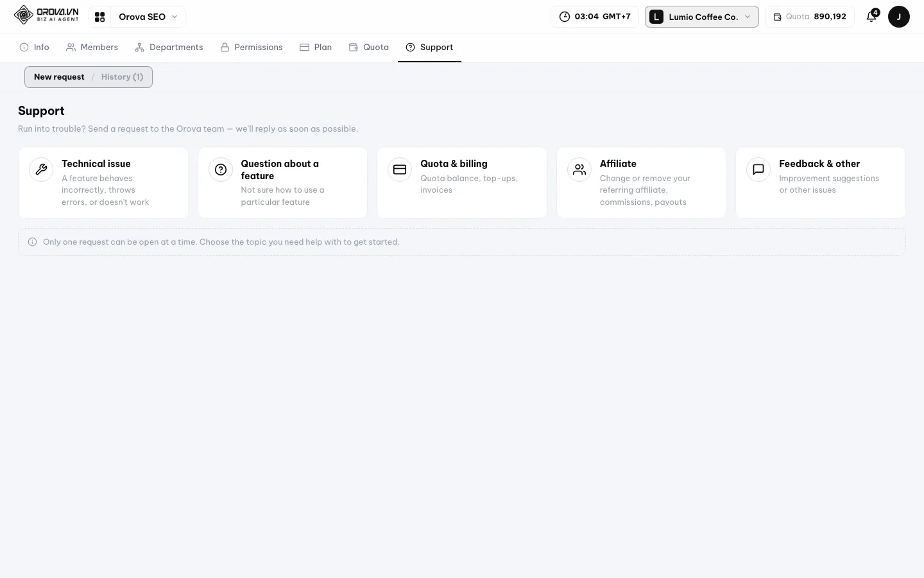Click the 'Only one request can be open' notice text
The height and width of the screenshot is (578, 924).
click(x=221, y=242)
